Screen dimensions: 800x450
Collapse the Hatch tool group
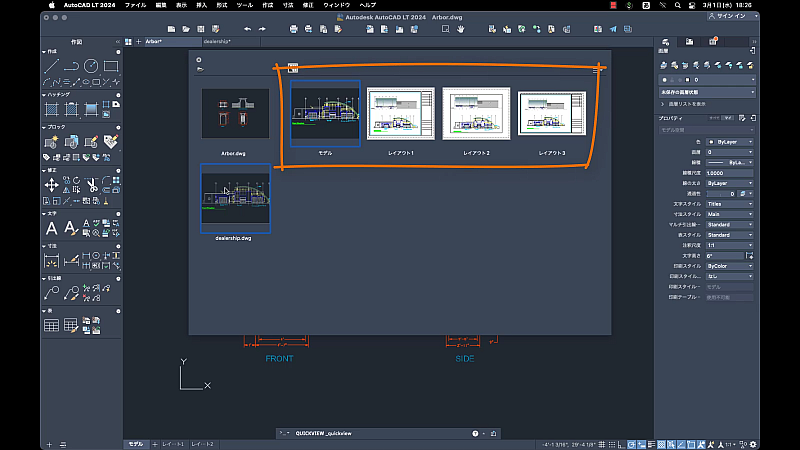coord(44,95)
